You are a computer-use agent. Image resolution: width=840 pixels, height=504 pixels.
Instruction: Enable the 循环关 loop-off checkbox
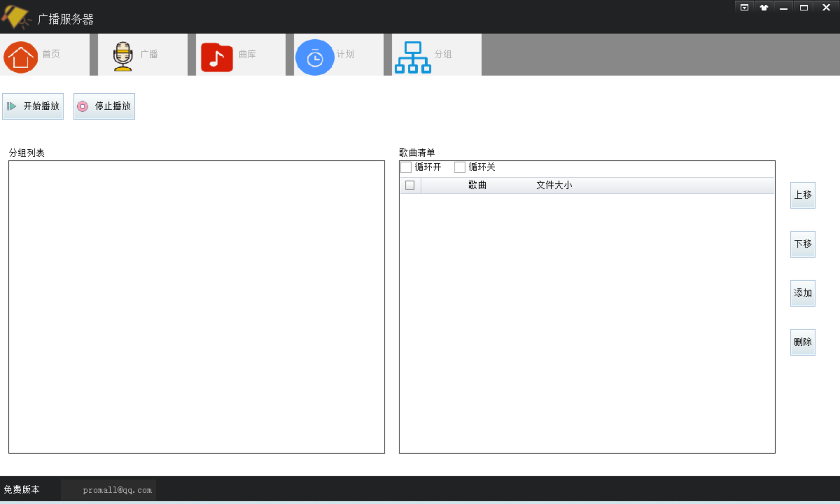(459, 167)
